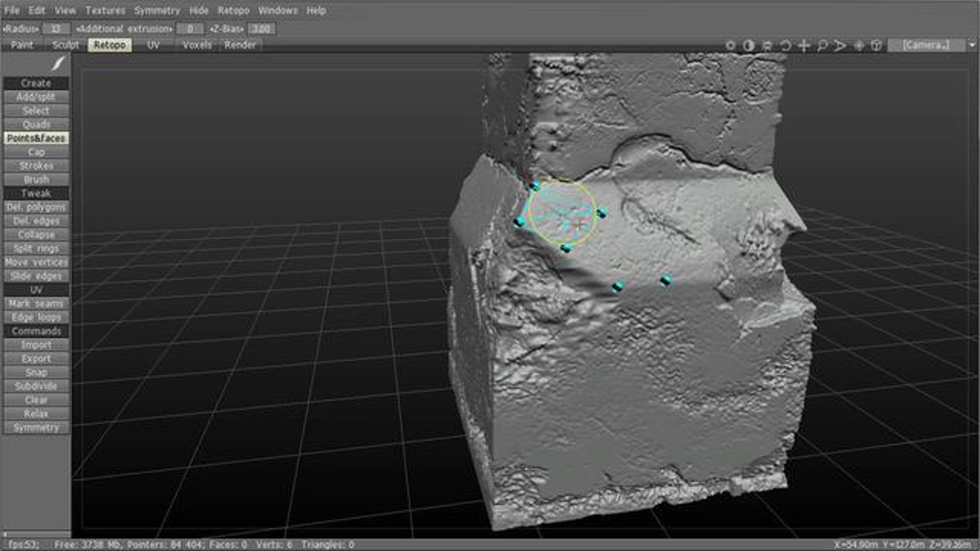980x551 pixels.
Task: Click the sun-shaped light icon
Action: (x=731, y=45)
